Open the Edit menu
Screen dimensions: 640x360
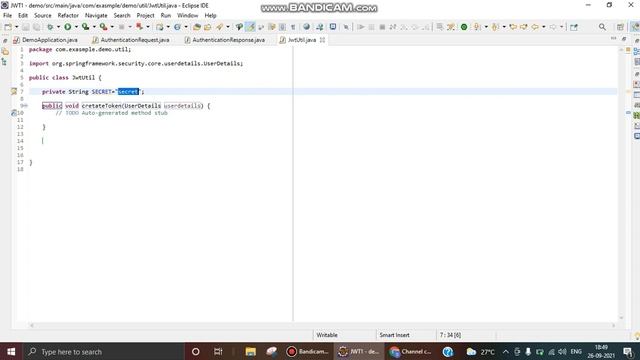(23, 16)
